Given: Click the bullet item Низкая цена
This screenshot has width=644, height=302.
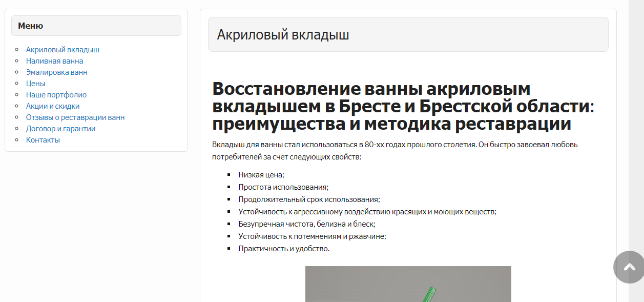Looking at the screenshot, I should pos(261,175).
